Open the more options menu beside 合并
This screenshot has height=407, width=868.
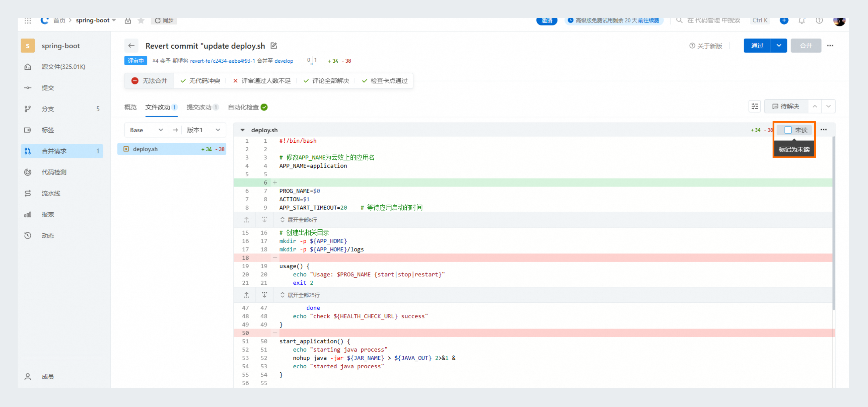[830, 46]
